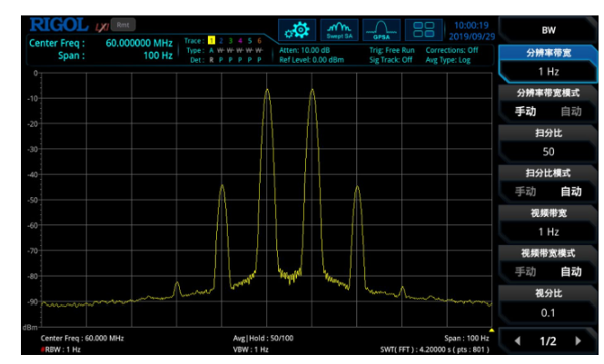Viewport: 604px width, 364px height.
Task: Go to previous menu page arrow
Action: pyautogui.click(x=518, y=341)
